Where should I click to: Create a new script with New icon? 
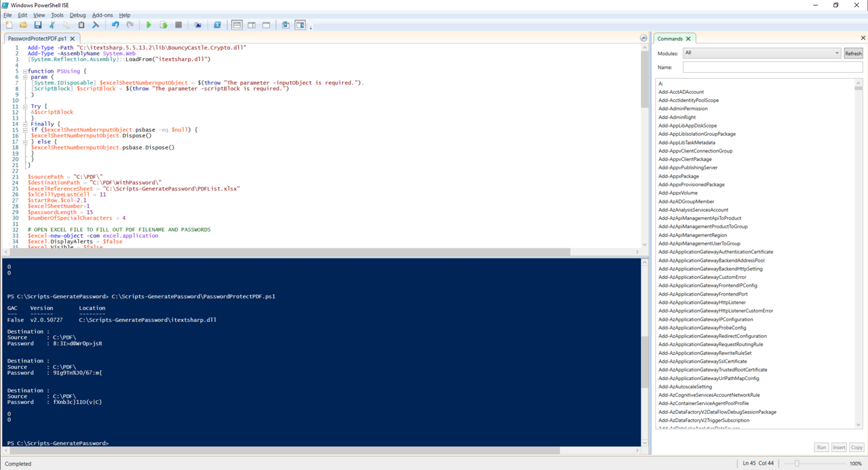[x=9, y=25]
